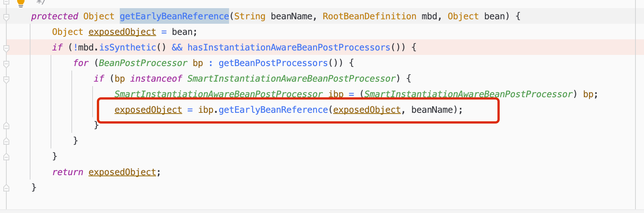
Task: Click the isSynthetic method call
Action: pyautogui.click(x=127, y=47)
